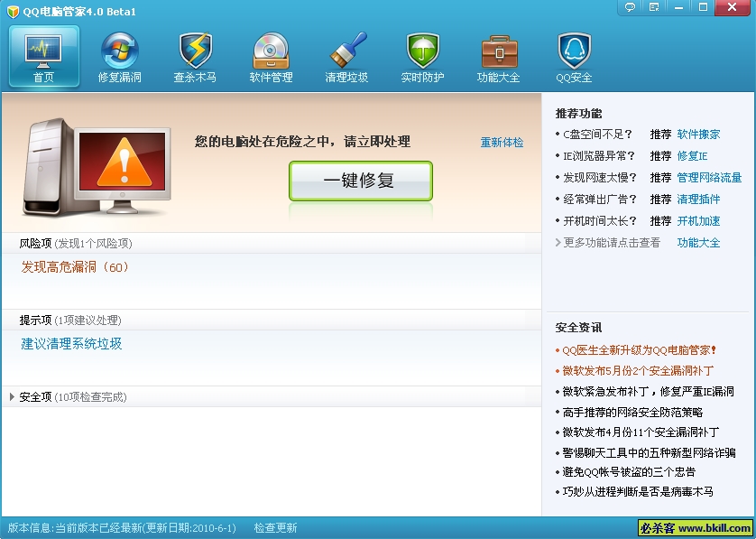The image size is (756, 539).
Task: Open news item 警惕聊天工具中的五种新型网络诈骗
Action: point(649,452)
